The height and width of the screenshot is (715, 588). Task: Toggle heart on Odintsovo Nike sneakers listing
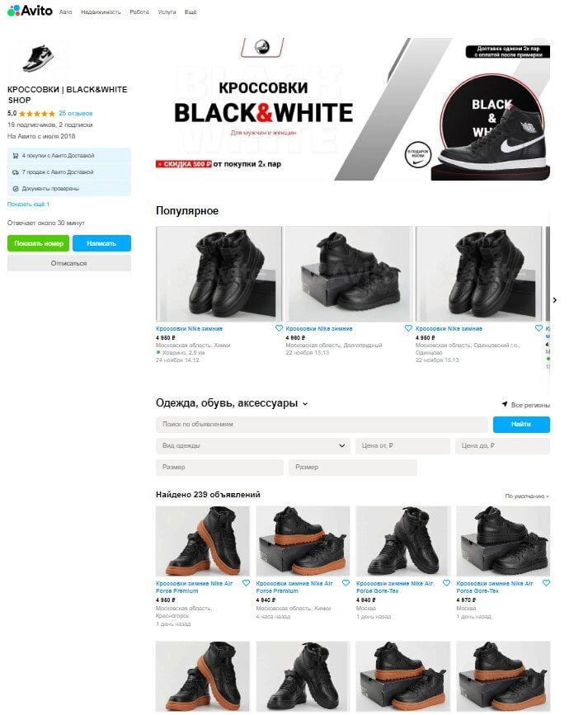539,328
